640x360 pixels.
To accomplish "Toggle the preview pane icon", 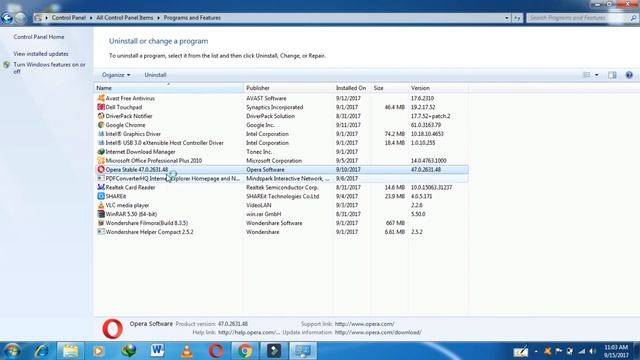I will tap(612, 75).
